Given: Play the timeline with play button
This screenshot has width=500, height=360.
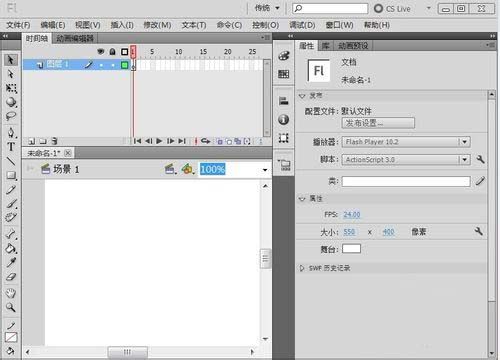Looking at the screenshot, I should coord(159,141).
